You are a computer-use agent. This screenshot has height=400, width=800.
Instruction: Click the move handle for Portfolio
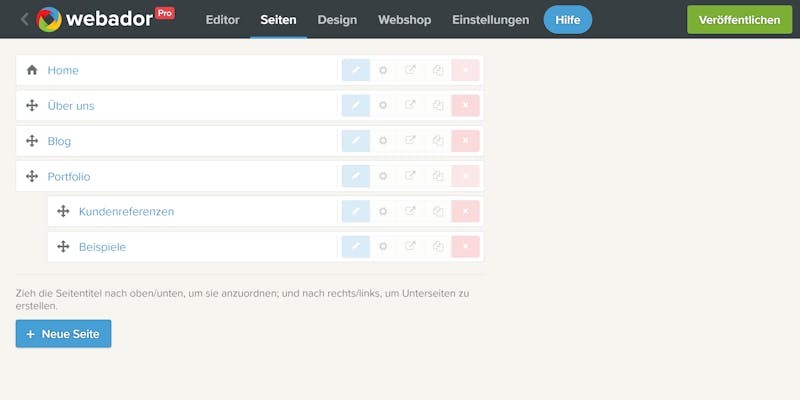(32, 176)
